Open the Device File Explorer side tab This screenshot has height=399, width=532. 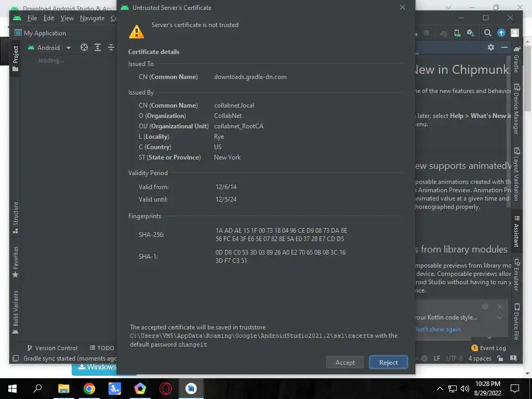point(516,322)
